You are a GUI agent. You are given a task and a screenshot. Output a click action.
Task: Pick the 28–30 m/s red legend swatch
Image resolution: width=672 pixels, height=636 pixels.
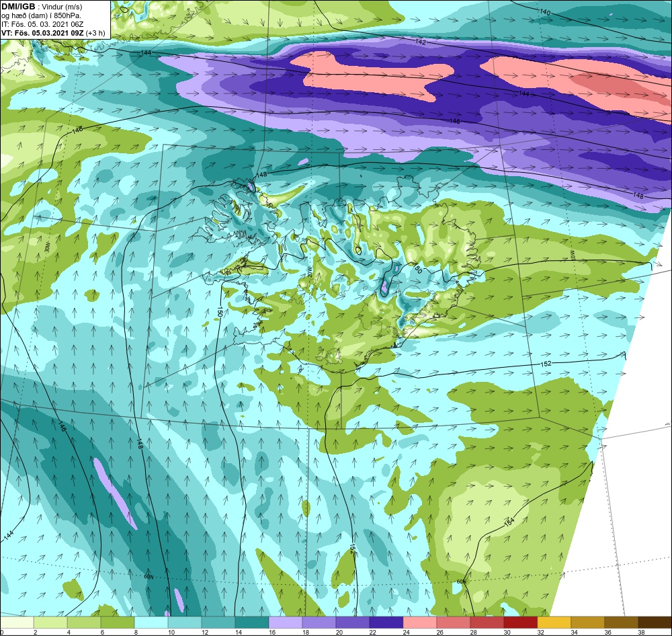click(x=487, y=623)
